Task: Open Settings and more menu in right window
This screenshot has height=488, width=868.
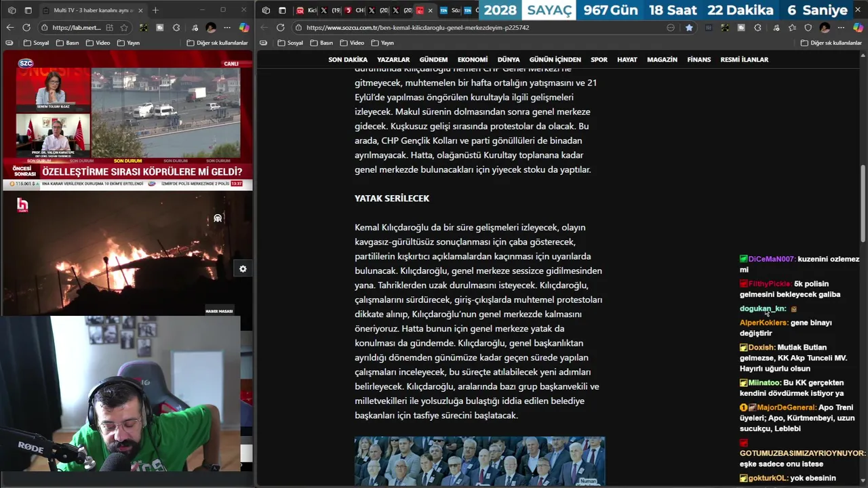Action: [841, 28]
